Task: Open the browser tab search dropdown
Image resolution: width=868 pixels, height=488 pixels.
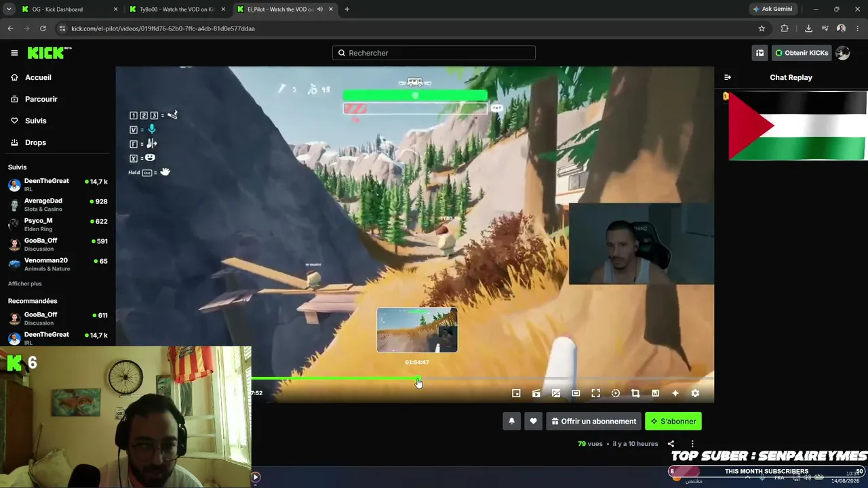Action: [9, 9]
